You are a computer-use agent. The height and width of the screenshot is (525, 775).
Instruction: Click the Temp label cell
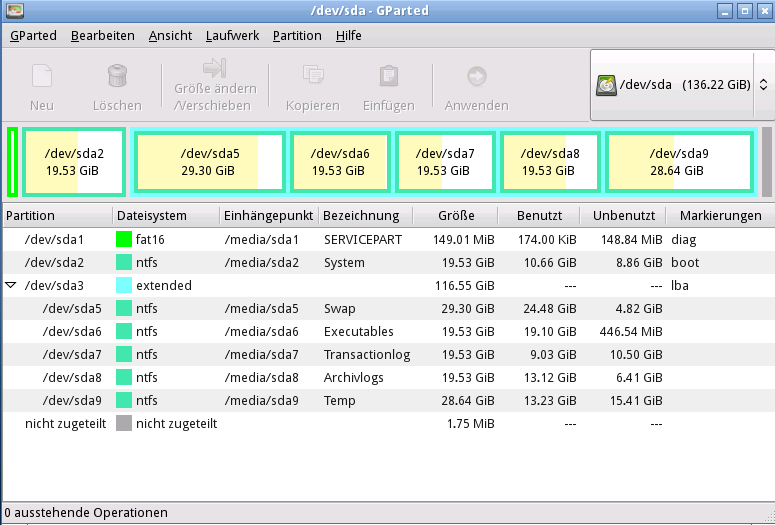(340, 400)
